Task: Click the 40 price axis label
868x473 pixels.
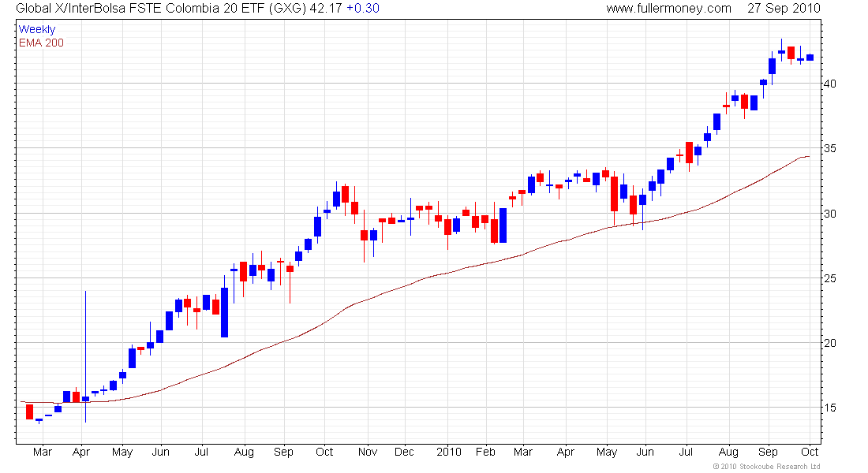Action: pyautogui.click(x=830, y=84)
